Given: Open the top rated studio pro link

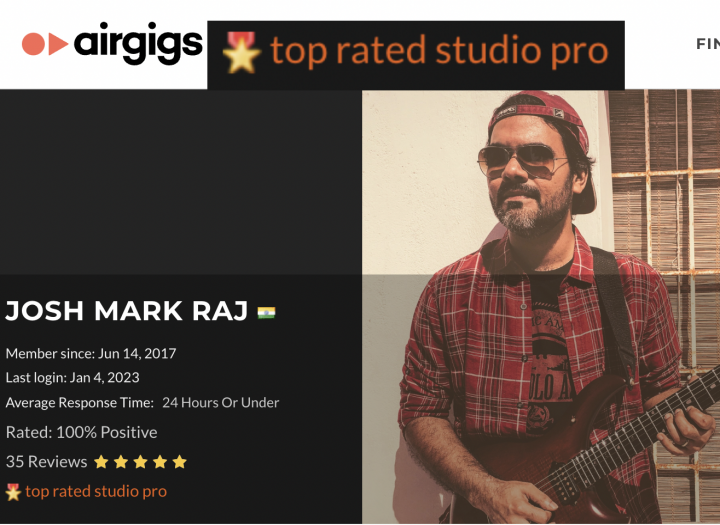Looking at the screenshot, I should pos(96,491).
